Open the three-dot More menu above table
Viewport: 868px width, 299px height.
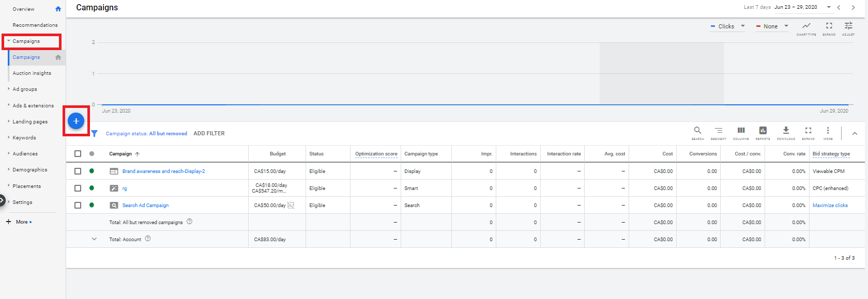tap(828, 133)
